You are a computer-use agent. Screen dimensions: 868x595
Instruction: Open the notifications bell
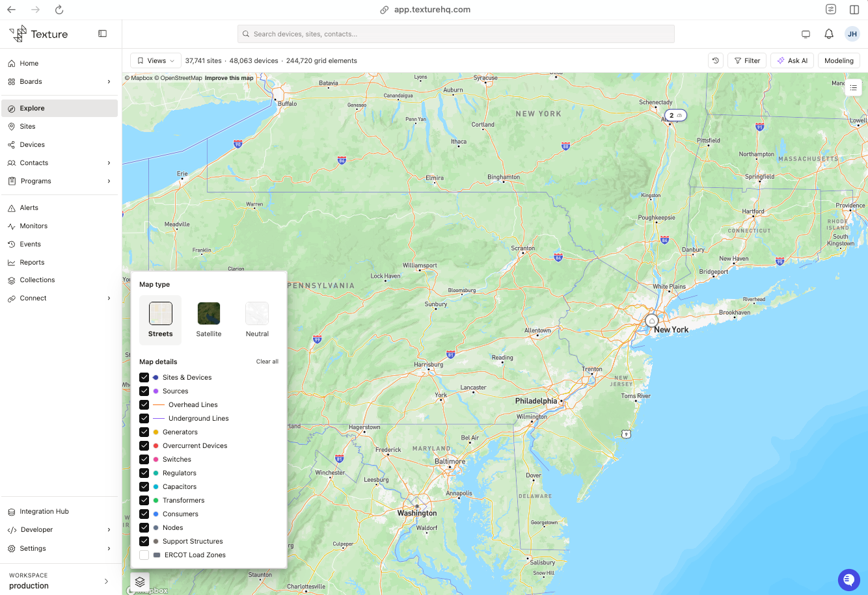click(x=829, y=34)
